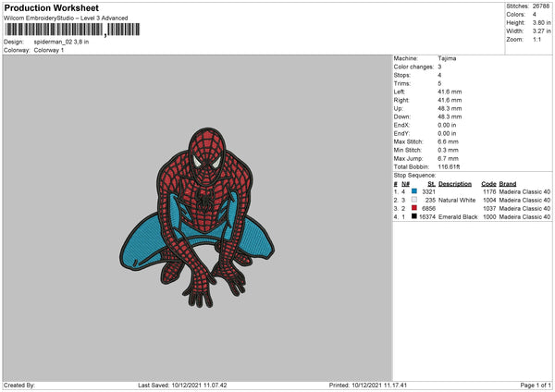Click the Stop Sequence heading

click(x=414, y=176)
